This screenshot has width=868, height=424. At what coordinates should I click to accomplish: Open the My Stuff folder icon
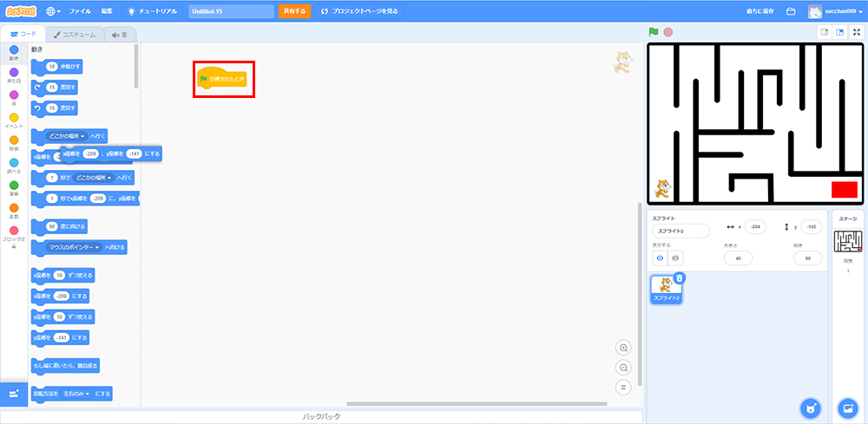click(791, 11)
